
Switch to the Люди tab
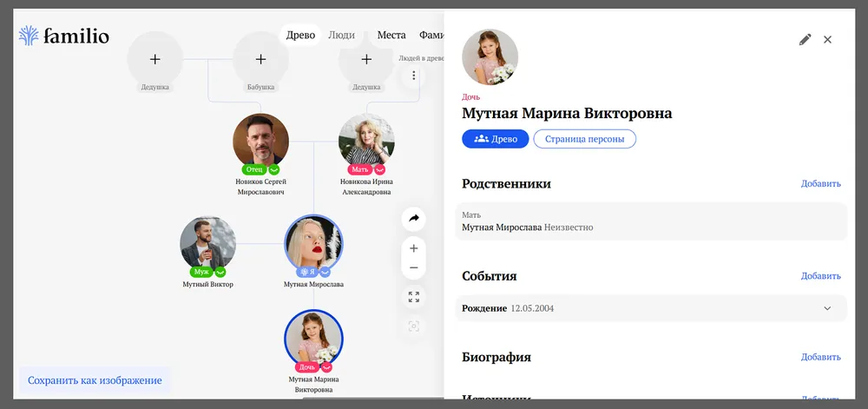[341, 36]
